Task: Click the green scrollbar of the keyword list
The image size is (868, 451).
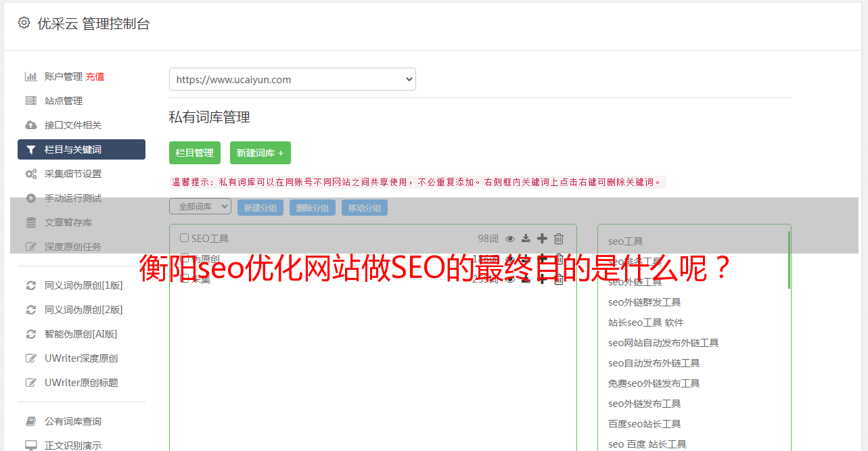Action: [789, 260]
